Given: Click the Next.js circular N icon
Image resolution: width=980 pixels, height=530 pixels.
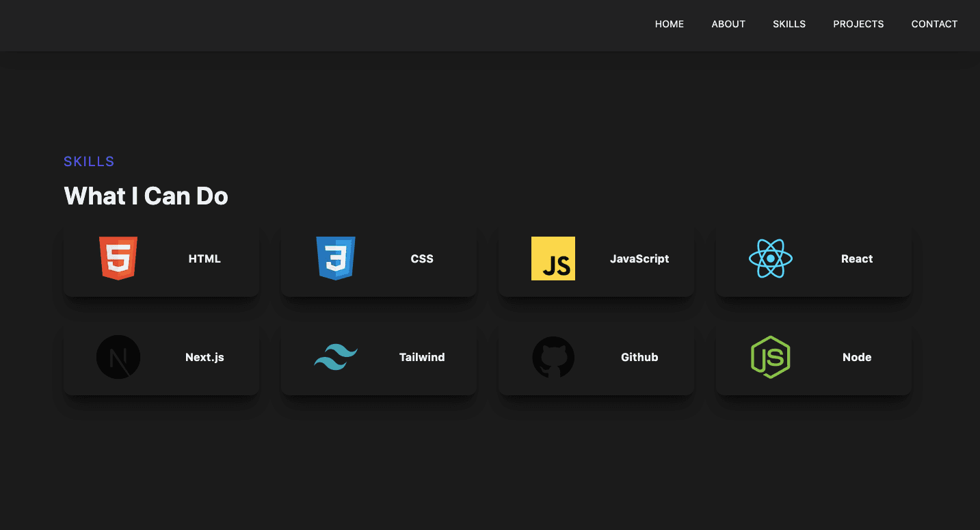Looking at the screenshot, I should 118,357.
